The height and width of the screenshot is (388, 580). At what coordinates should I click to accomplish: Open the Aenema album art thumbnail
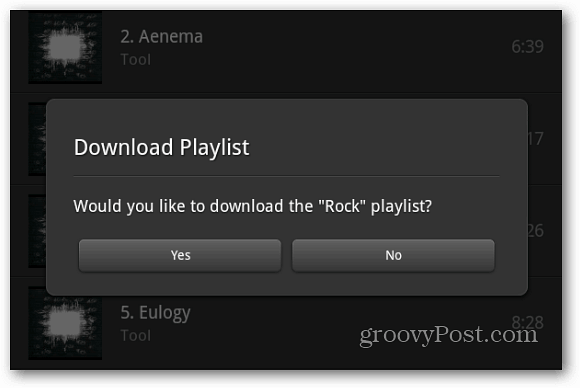pos(65,47)
